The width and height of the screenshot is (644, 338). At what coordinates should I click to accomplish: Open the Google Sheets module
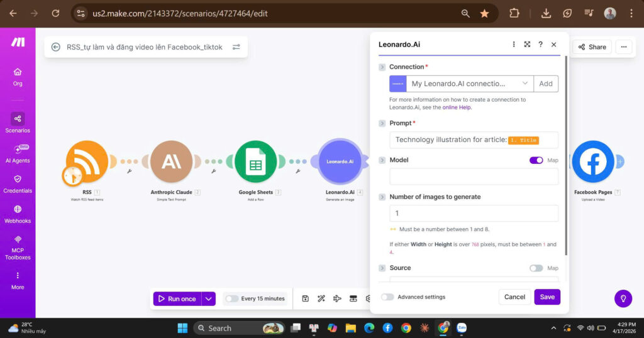[x=255, y=162]
